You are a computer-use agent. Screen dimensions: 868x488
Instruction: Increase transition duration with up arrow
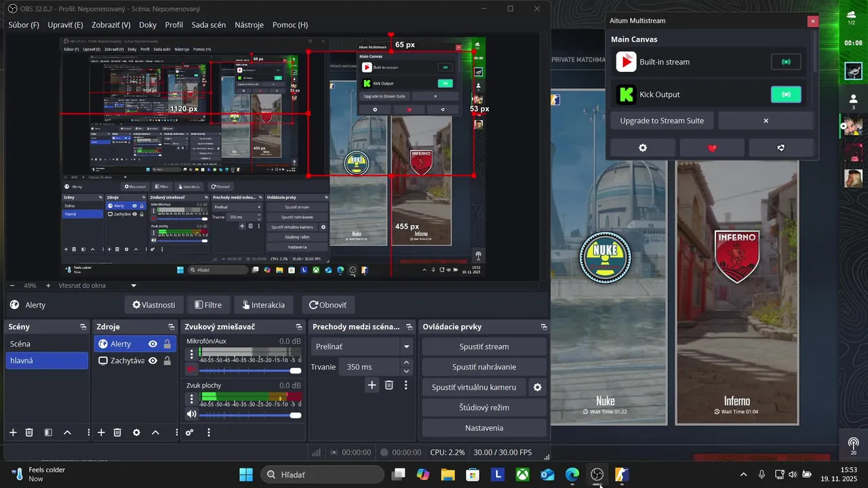(406, 363)
